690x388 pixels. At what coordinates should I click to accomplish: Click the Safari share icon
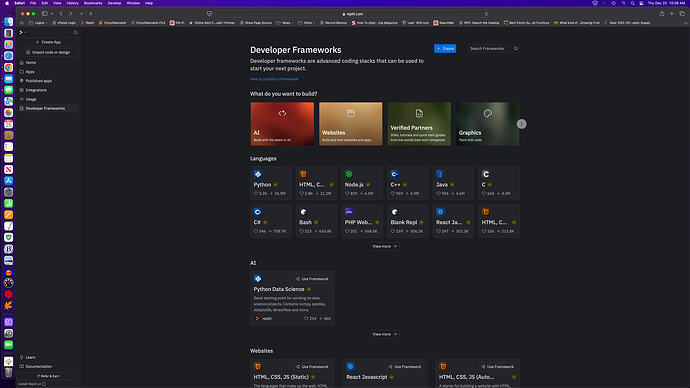pyautogui.click(x=662, y=14)
